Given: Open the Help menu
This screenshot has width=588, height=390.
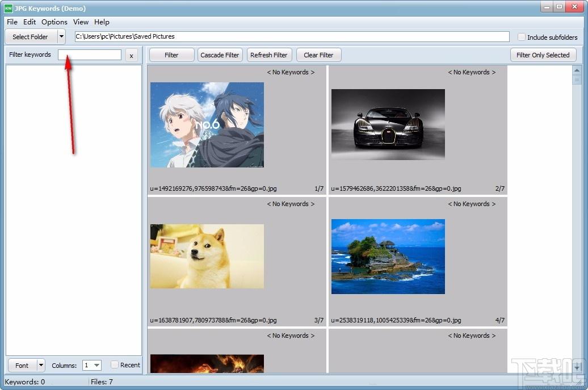Looking at the screenshot, I should click(x=102, y=22).
